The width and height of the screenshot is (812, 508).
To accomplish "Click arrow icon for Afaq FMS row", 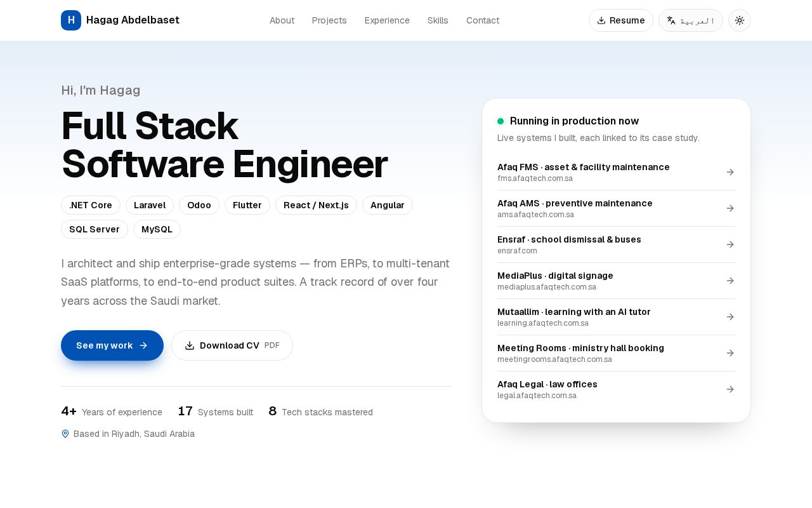I will coord(730,172).
